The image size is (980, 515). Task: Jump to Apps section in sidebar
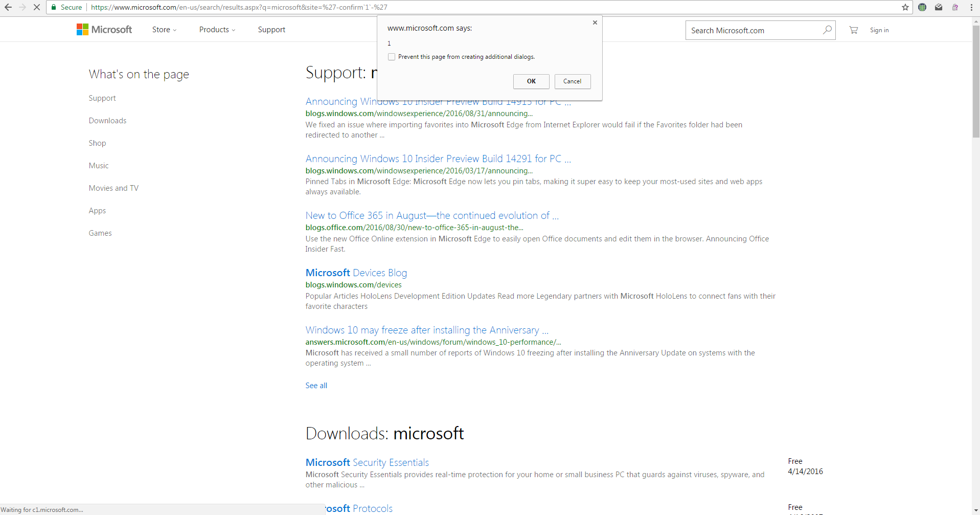coord(97,211)
